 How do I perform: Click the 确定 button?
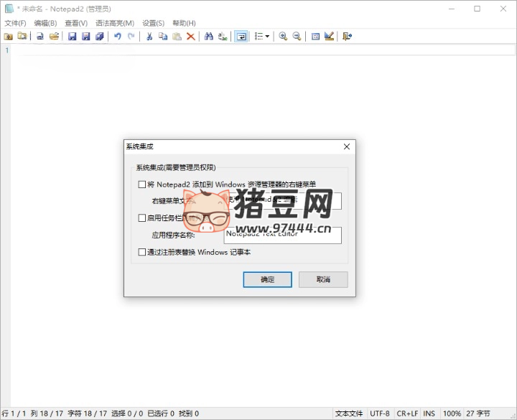267,279
